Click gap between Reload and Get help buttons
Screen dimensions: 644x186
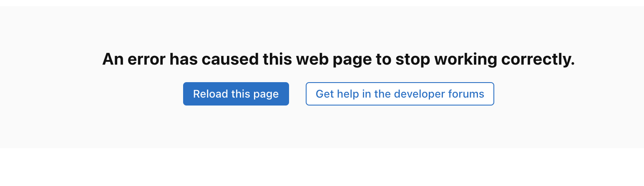tap(297, 94)
